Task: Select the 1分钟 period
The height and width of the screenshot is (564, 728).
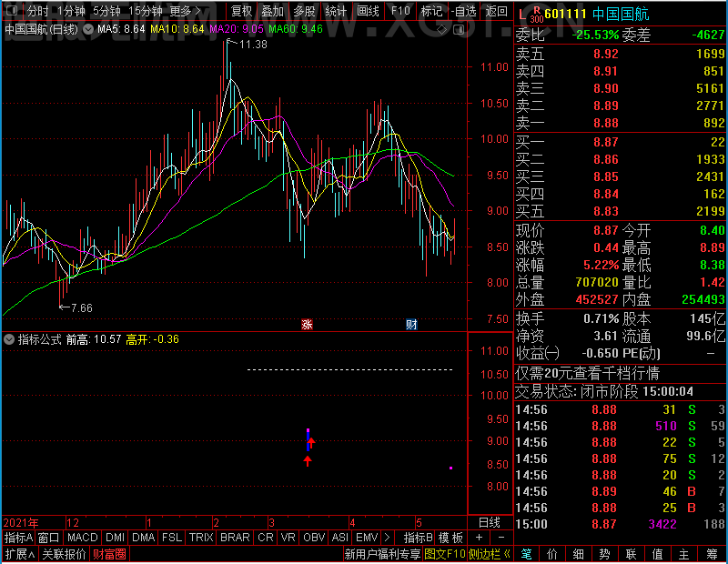Action: point(71,11)
